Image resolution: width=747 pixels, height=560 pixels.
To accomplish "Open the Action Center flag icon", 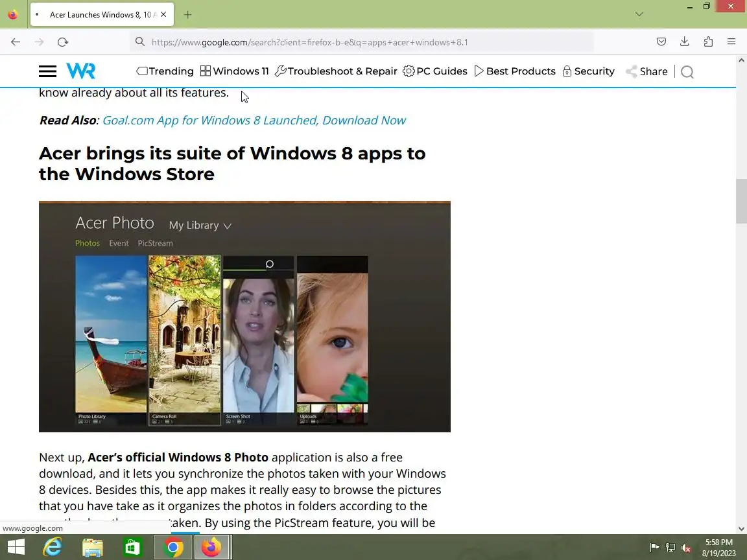I will tap(654, 547).
